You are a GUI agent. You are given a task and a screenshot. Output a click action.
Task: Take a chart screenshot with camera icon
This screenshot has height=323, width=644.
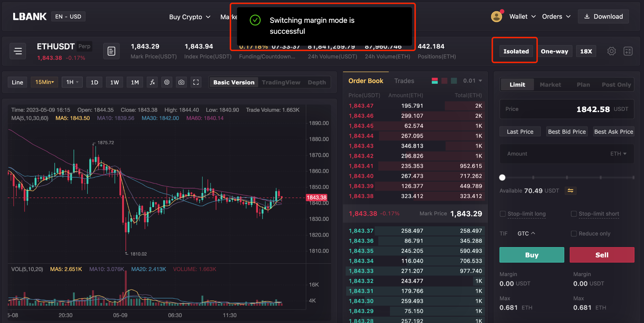(x=181, y=82)
